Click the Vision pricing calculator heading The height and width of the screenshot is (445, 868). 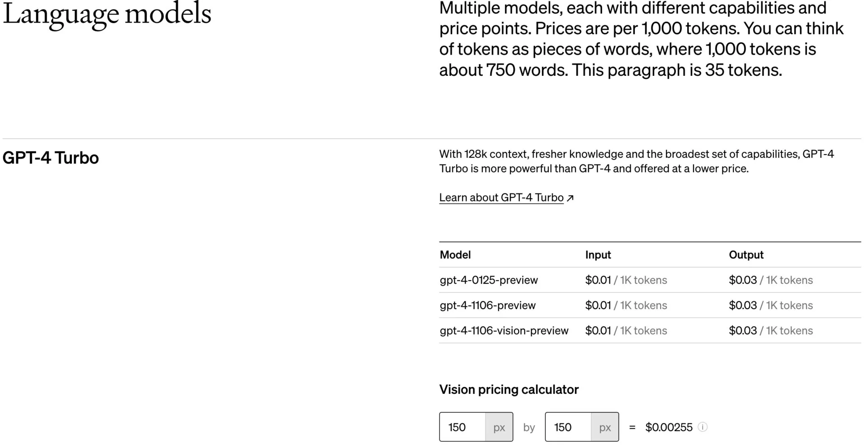tap(509, 389)
